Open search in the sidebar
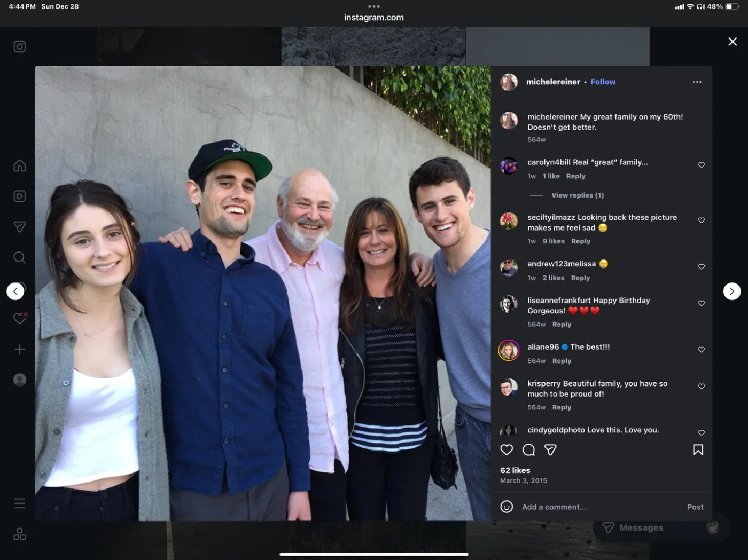 (x=20, y=258)
